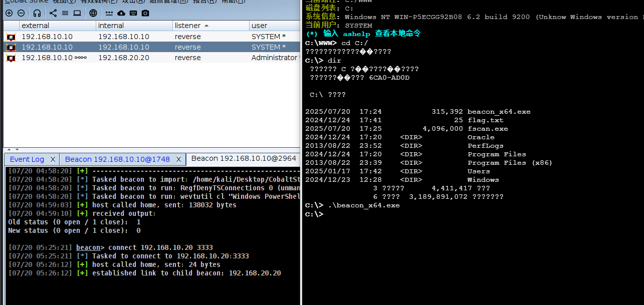Click the underlined beacon prompt
The image size is (644, 305).
(88, 247)
